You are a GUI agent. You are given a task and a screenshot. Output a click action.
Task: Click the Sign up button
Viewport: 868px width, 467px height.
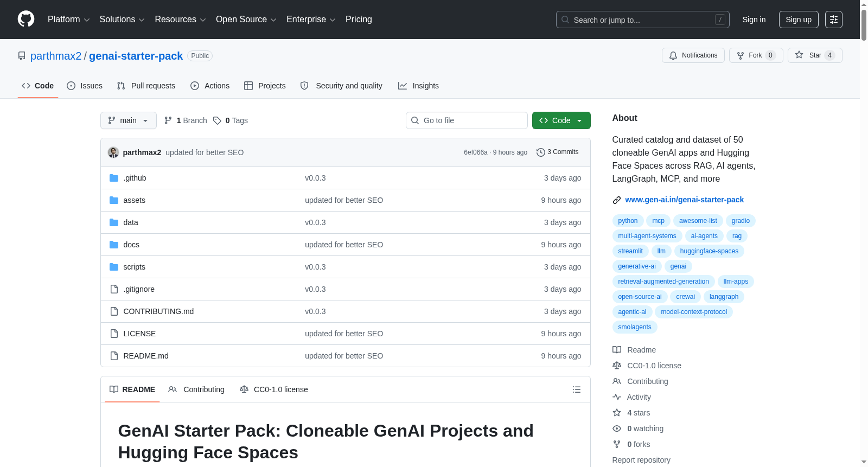[799, 20]
